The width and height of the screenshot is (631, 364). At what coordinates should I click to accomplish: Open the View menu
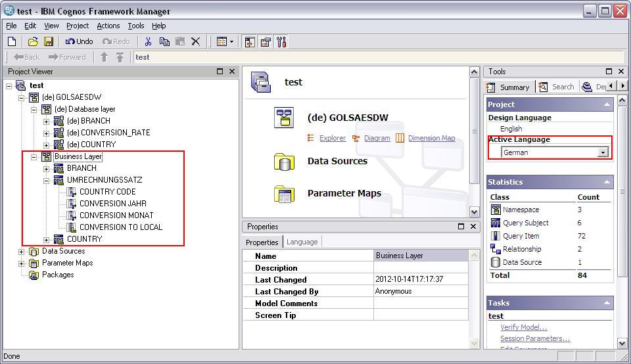pos(51,26)
